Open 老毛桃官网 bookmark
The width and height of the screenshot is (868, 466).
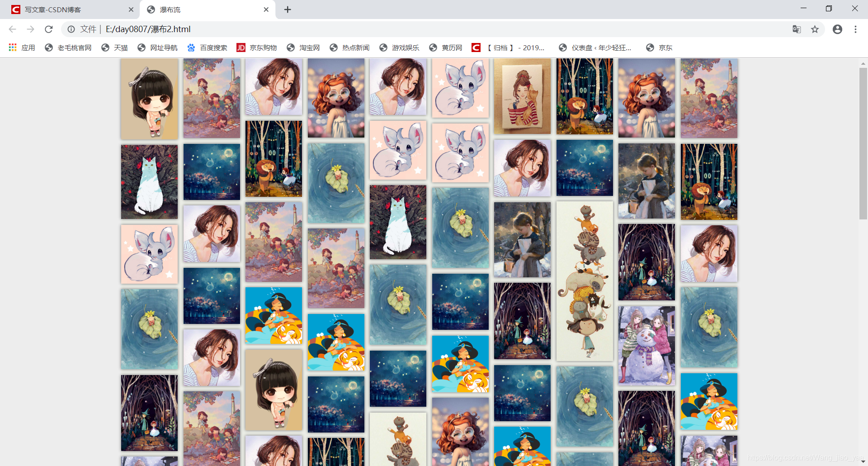tap(68, 48)
